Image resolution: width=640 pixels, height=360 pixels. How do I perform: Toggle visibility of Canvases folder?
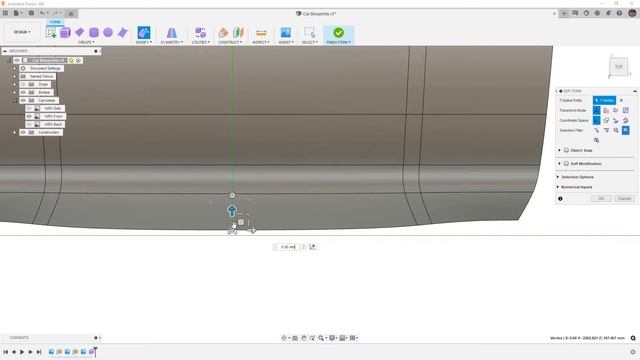coord(23,100)
